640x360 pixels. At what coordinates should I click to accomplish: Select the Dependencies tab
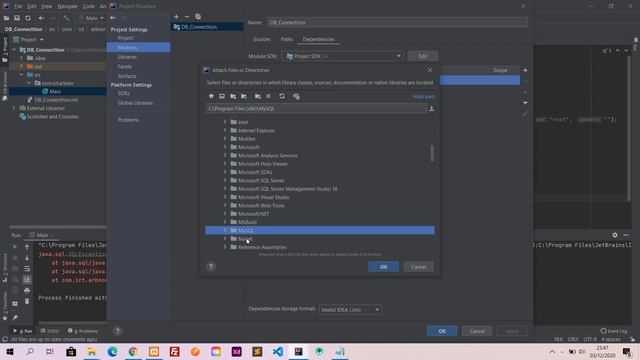(x=318, y=39)
